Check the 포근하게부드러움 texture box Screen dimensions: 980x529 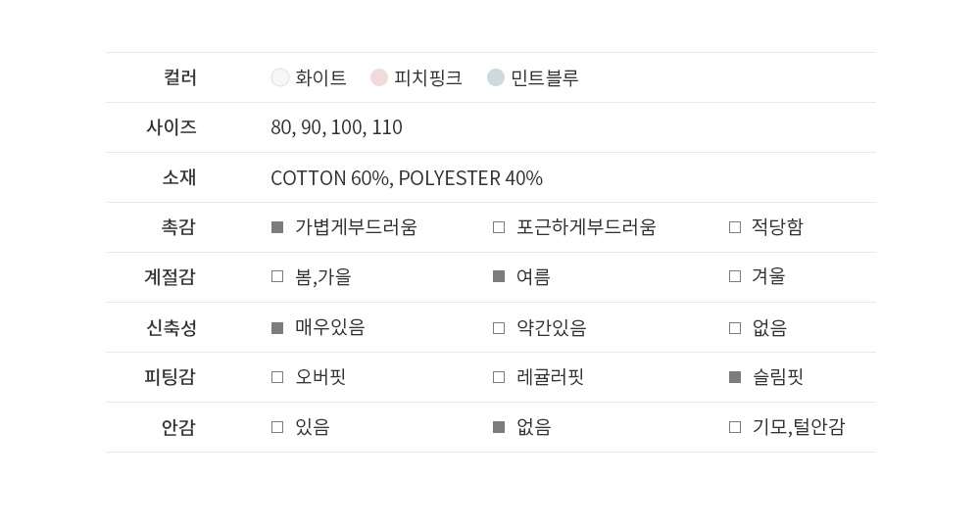point(499,227)
